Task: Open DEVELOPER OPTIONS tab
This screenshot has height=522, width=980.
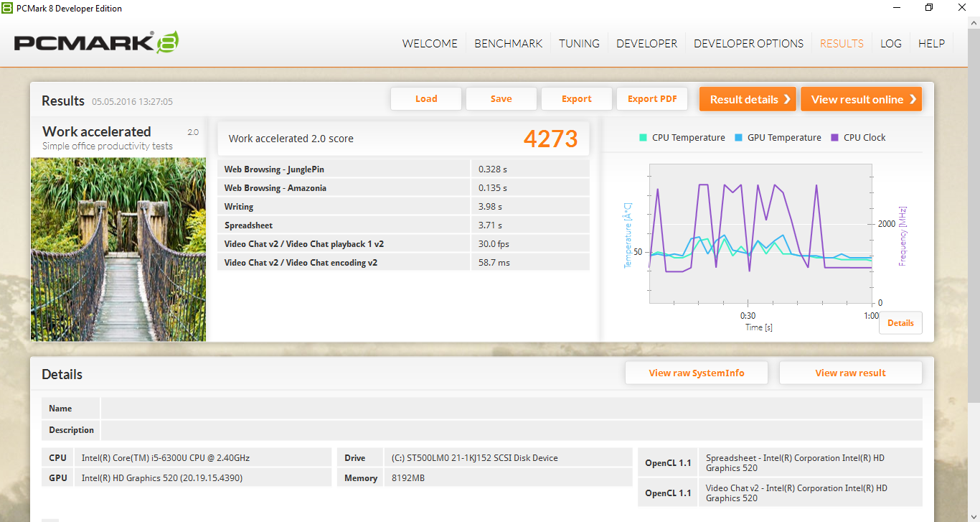Action: pos(748,43)
